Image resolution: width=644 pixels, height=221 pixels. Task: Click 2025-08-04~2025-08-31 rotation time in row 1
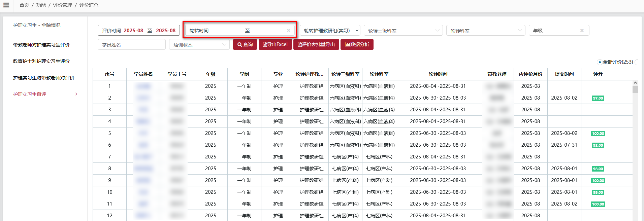[x=438, y=86]
